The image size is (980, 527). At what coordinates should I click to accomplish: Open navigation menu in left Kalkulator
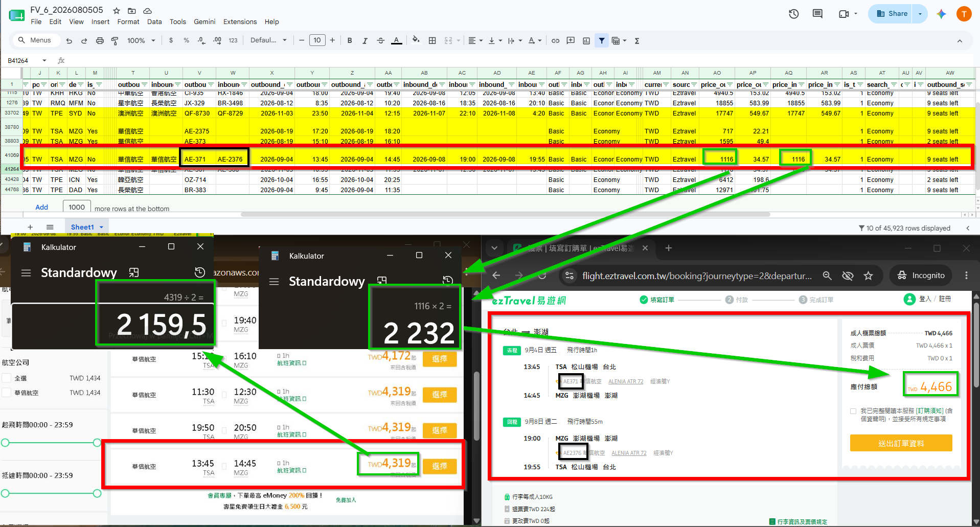pyautogui.click(x=26, y=273)
